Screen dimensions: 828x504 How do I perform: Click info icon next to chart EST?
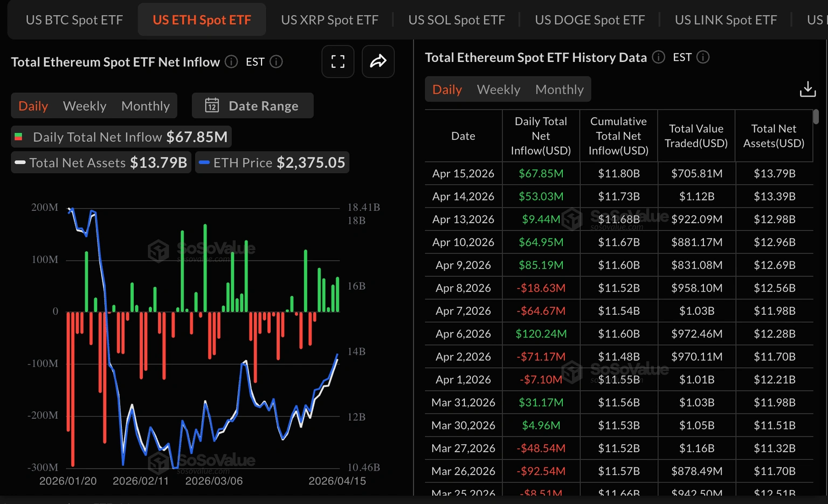coord(276,62)
